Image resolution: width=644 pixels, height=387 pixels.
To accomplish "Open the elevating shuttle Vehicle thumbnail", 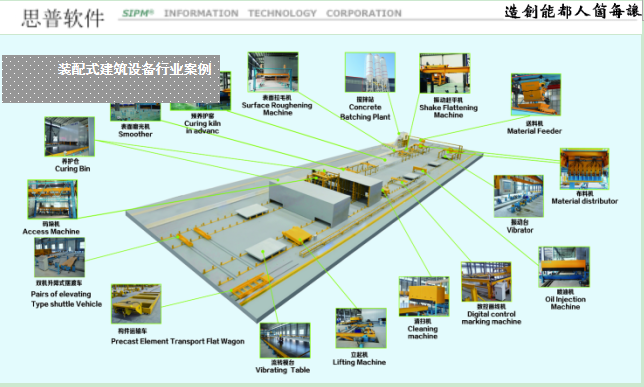I will [60, 257].
